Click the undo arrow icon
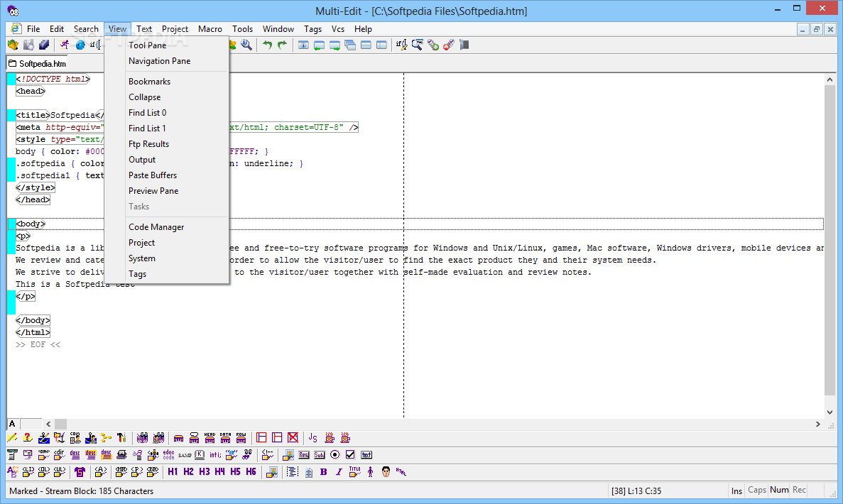 tap(267, 45)
